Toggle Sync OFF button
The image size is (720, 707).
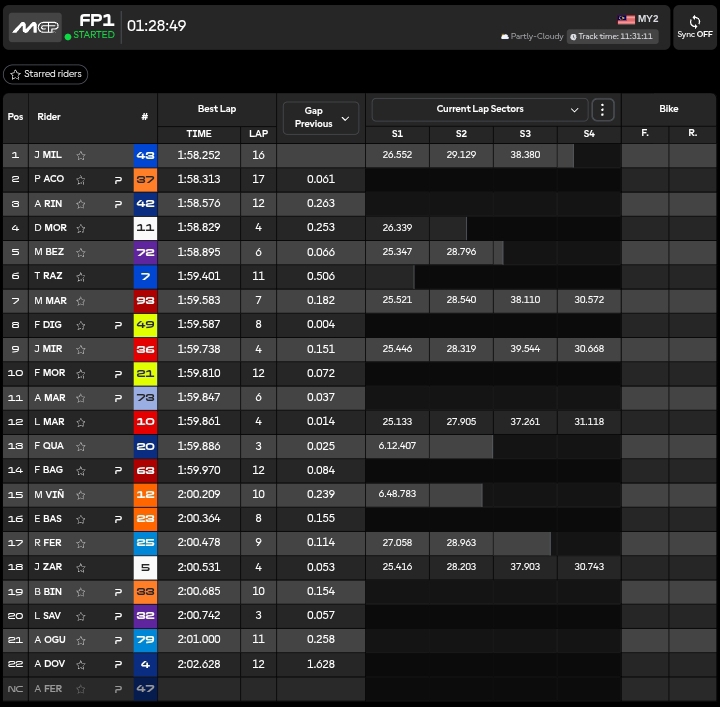pos(694,27)
